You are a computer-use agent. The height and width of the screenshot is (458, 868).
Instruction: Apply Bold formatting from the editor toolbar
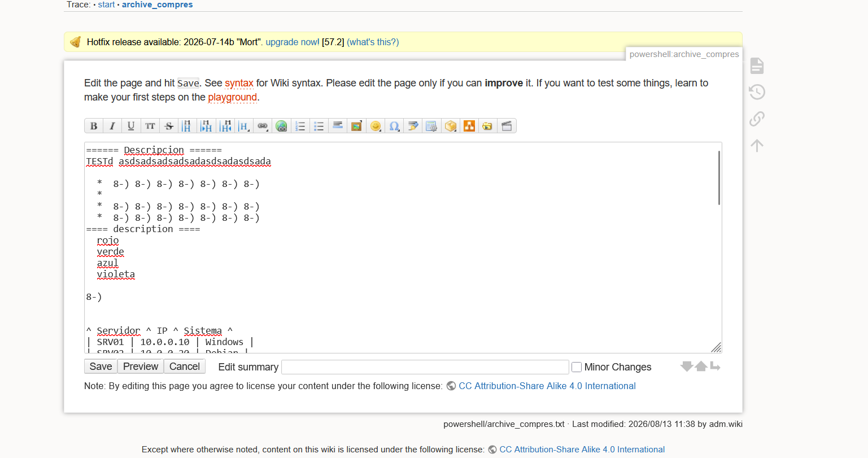coord(94,126)
